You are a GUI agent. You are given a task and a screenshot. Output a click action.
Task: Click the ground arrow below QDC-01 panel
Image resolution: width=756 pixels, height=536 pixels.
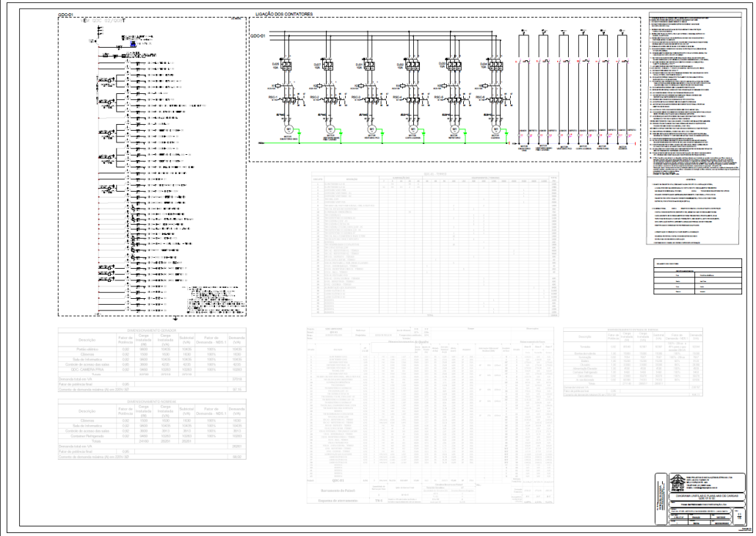pos(175,319)
